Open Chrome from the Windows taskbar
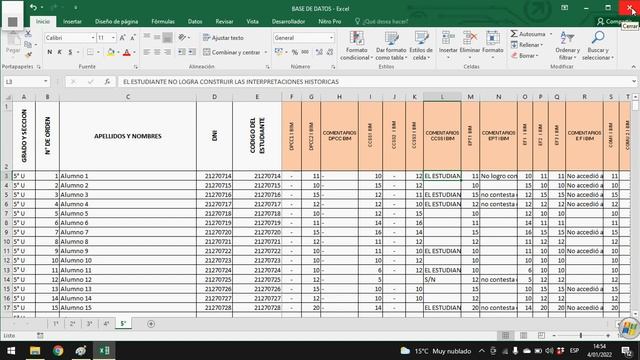Image resolution: width=640 pixels, height=360 pixels. click(x=58, y=351)
